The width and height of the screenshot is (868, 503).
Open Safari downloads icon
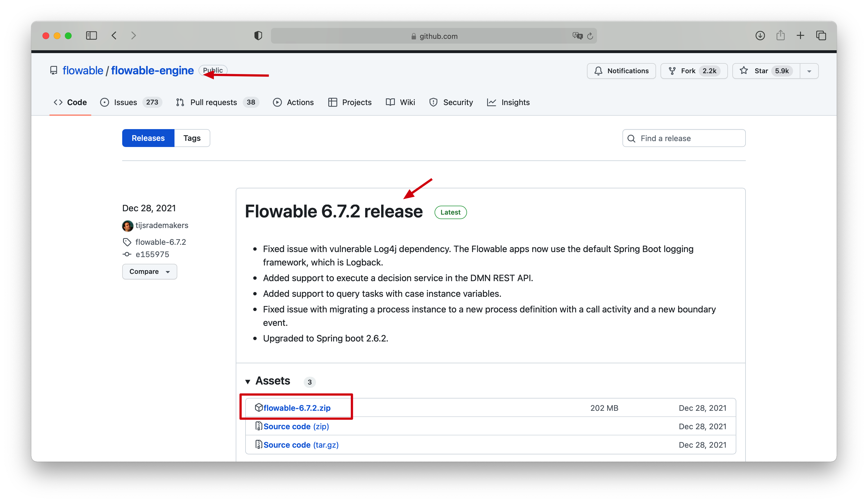point(760,35)
